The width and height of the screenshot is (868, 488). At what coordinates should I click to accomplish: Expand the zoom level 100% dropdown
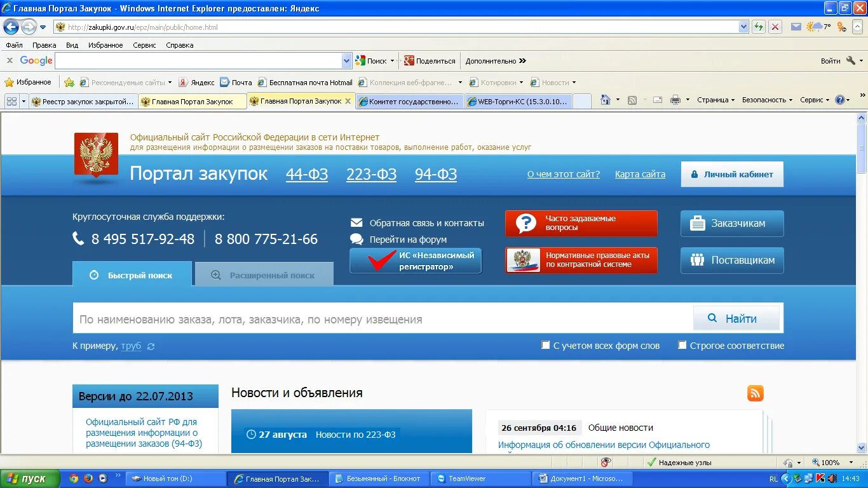tap(853, 463)
